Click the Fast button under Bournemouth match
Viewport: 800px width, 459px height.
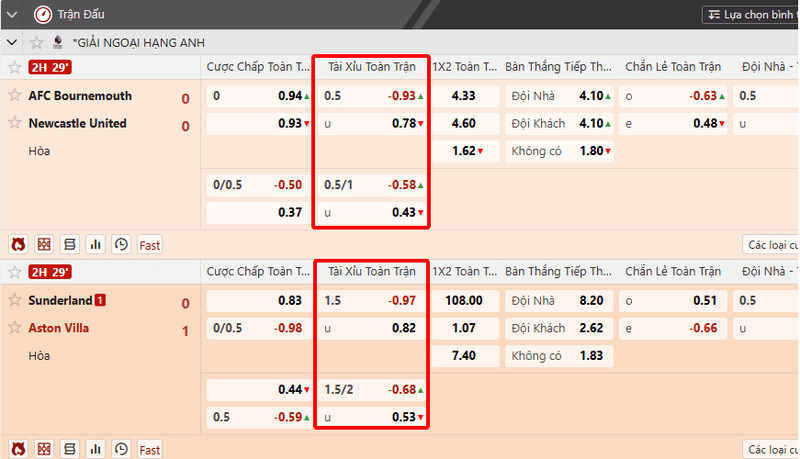tap(150, 244)
